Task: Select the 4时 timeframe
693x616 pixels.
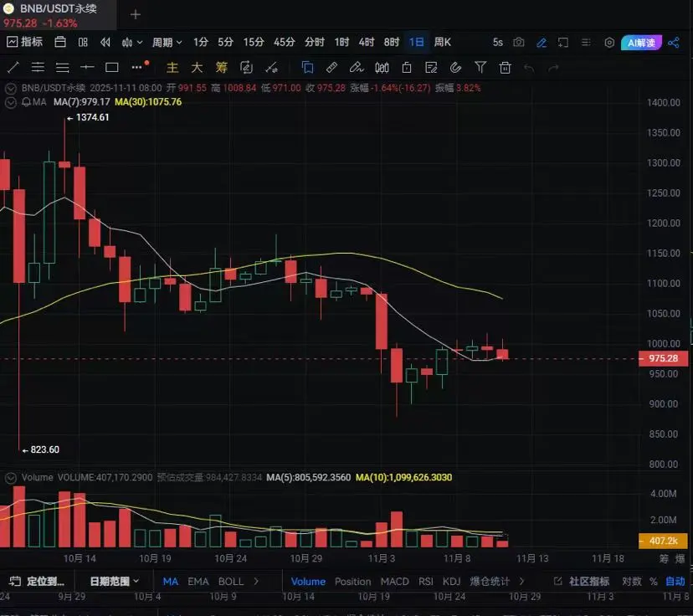Action: click(367, 42)
